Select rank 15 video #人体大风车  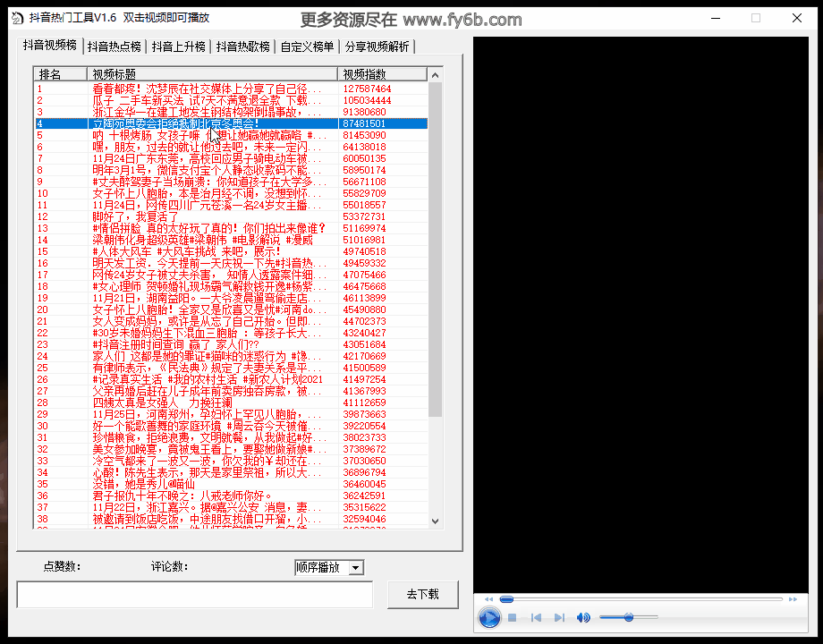pos(232,251)
